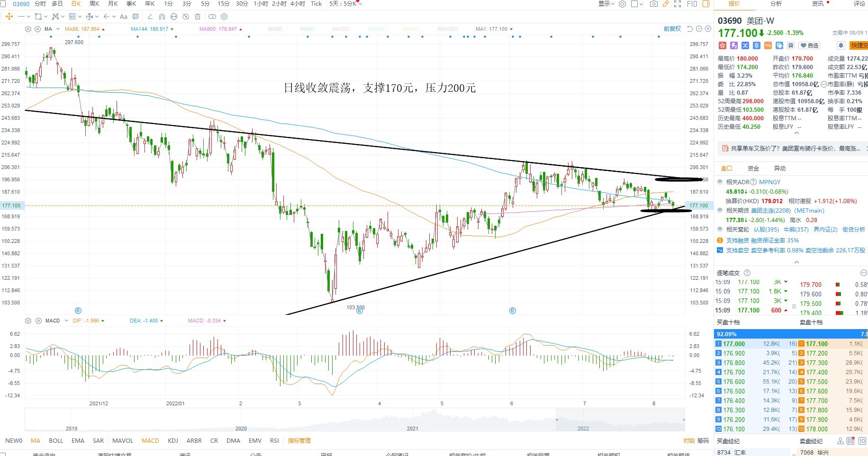868x456 pixels.
Task: Choose the arrow marker drawing tool
Action: tap(107, 17)
